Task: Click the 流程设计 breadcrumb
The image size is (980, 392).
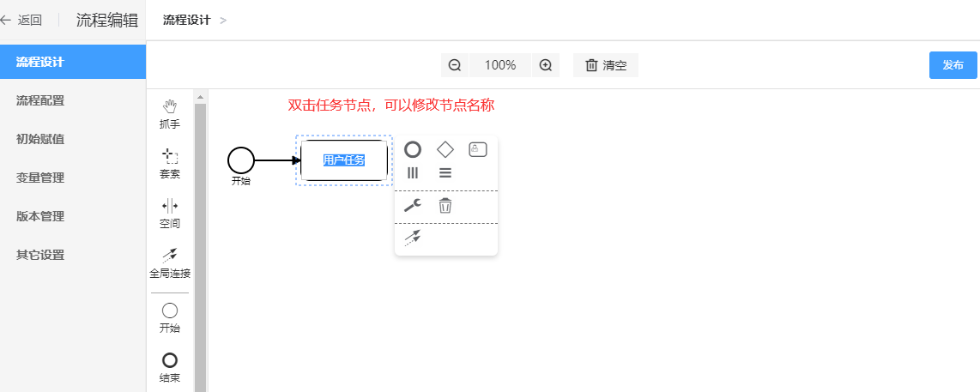Action: tap(187, 20)
